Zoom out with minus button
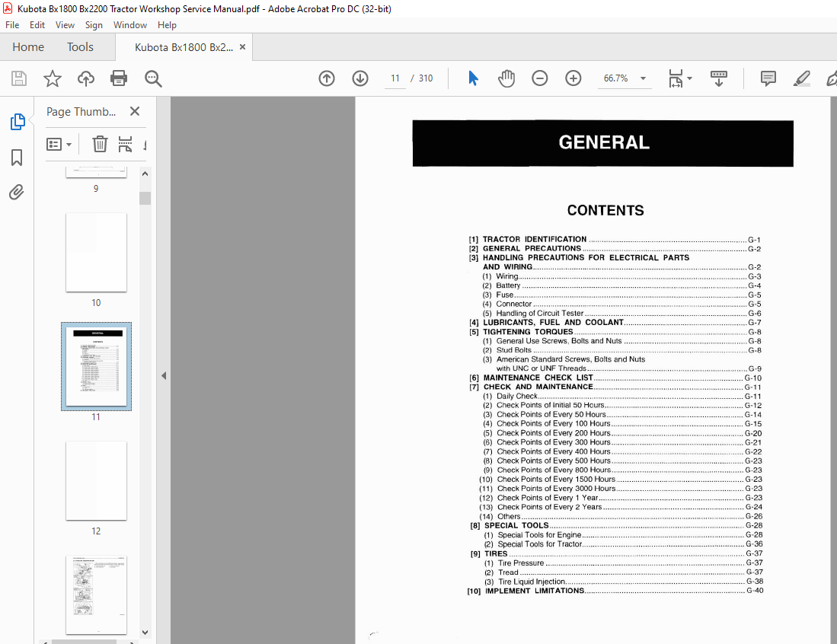 point(540,78)
